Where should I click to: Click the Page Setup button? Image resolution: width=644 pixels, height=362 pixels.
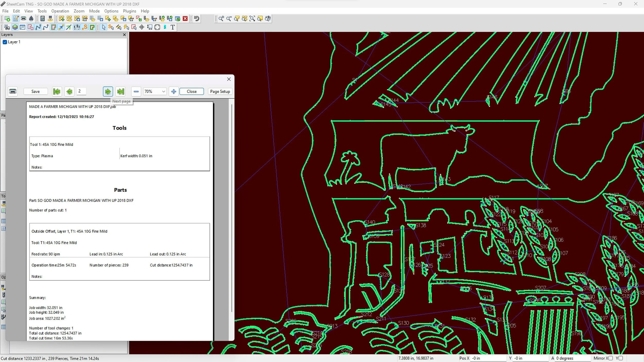[x=220, y=91]
